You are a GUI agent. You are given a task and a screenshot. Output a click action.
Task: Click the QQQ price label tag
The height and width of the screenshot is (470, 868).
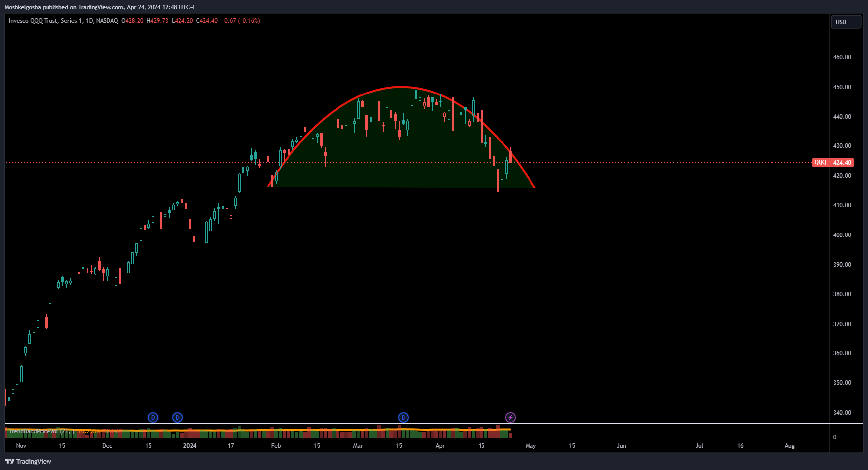point(820,162)
